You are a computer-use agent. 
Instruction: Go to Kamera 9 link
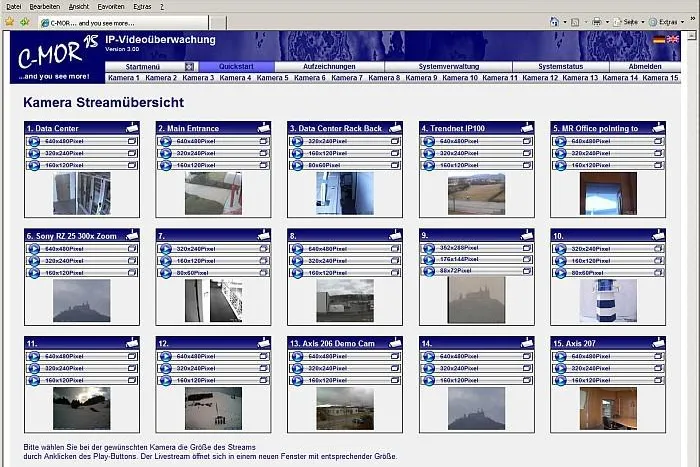click(x=421, y=78)
